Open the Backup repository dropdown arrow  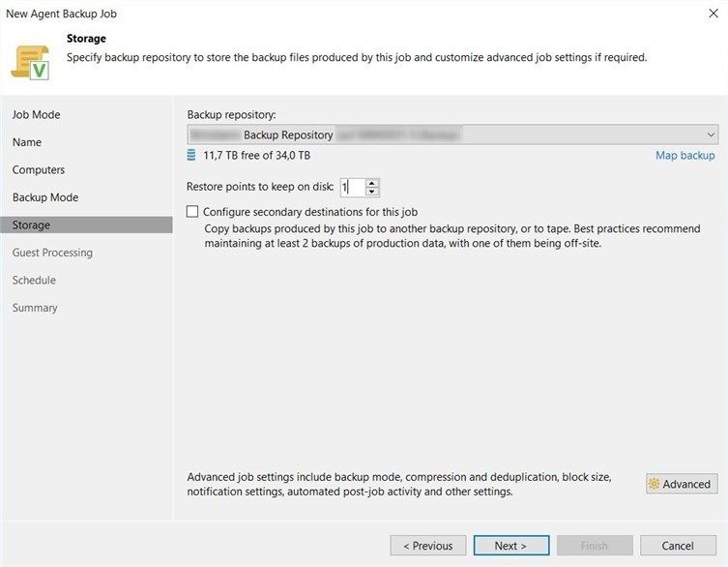click(711, 134)
